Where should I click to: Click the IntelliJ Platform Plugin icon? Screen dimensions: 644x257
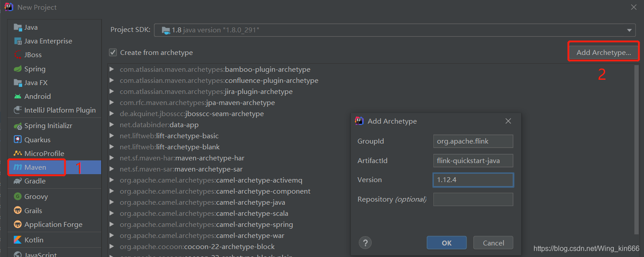tap(18, 110)
